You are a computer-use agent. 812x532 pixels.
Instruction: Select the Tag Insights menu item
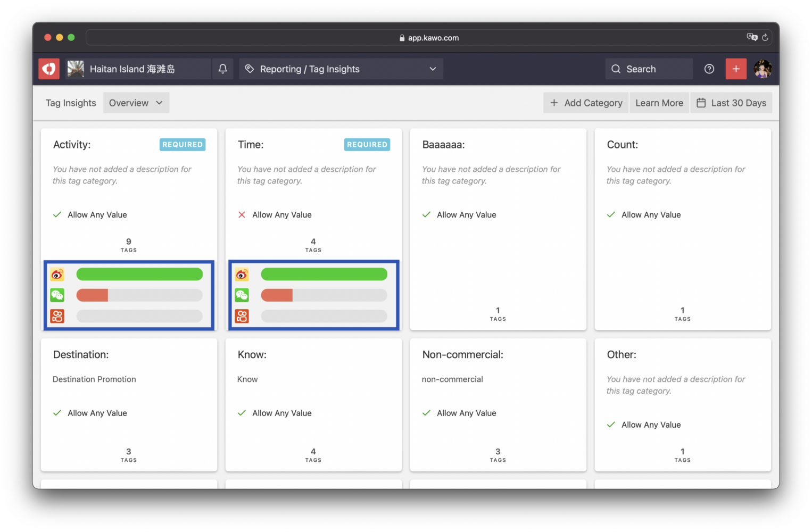point(70,102)
